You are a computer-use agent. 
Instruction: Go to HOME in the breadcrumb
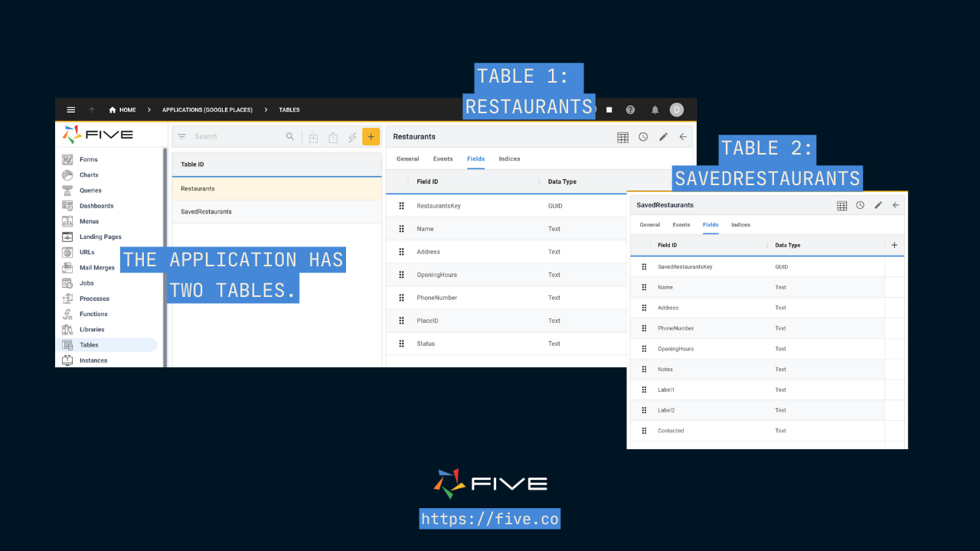coord(122,109)
